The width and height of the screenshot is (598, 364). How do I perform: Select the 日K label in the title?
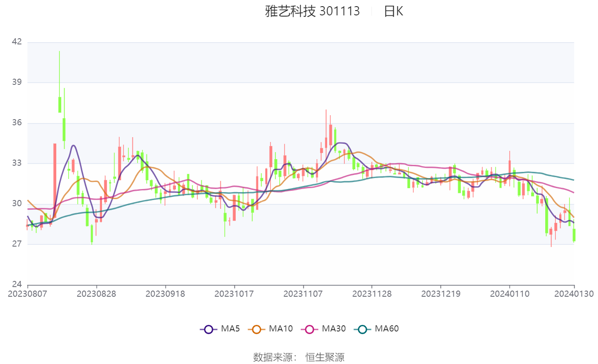[394, 11]
